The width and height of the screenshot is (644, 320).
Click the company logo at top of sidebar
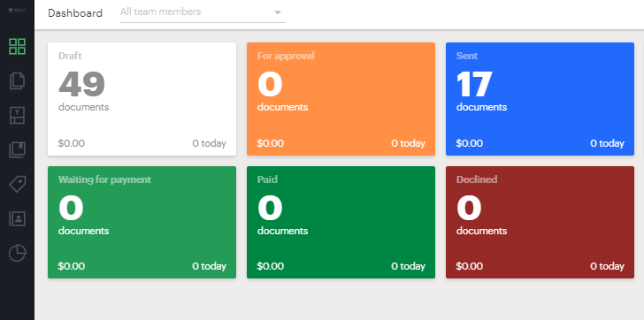[x=18, y=11]
